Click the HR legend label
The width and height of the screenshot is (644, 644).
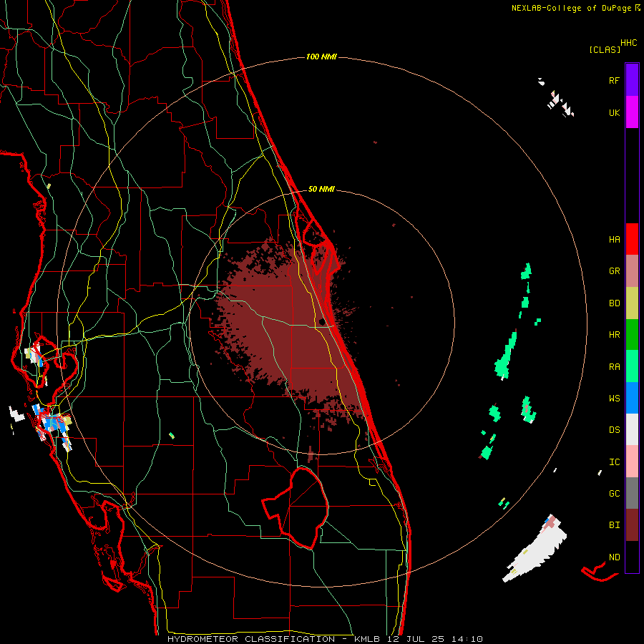(614, 335)
